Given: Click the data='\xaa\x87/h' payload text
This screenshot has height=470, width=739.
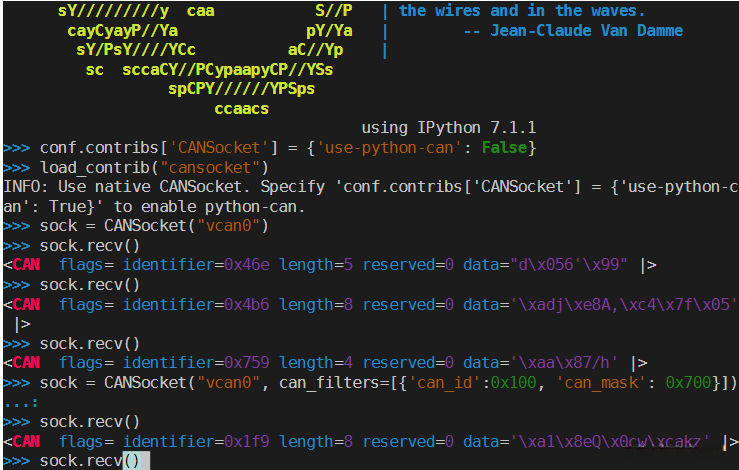Looking at the screenshot, I should (x=541, y=363).
